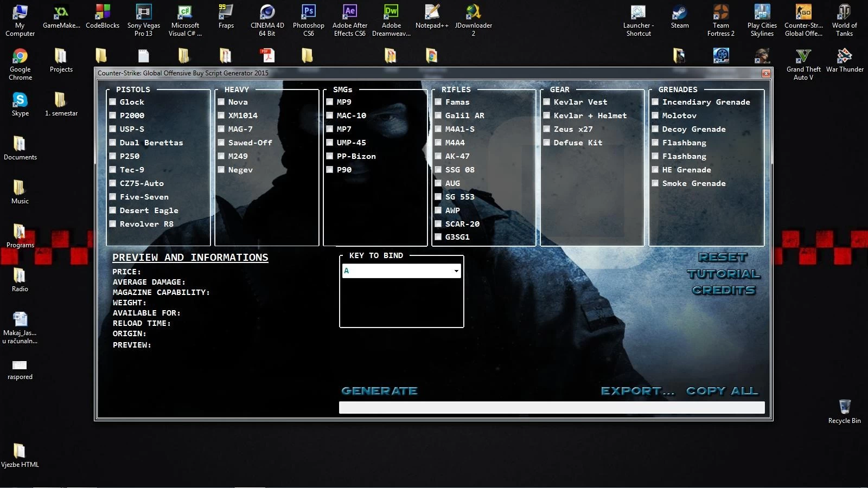
Task: Open Grand Theft Auto V
Action: point(803,57)
